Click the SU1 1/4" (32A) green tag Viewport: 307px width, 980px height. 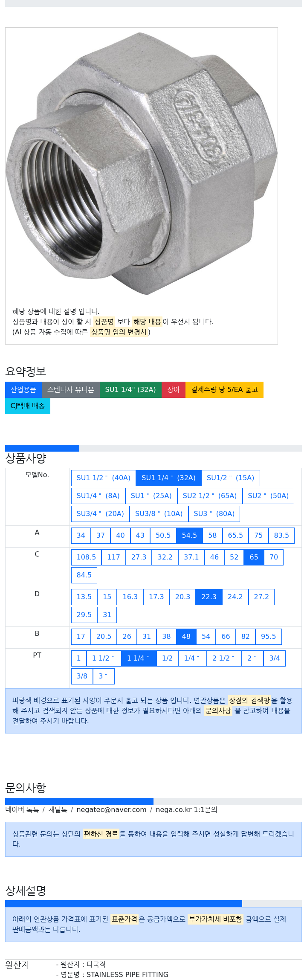[130, 389]
